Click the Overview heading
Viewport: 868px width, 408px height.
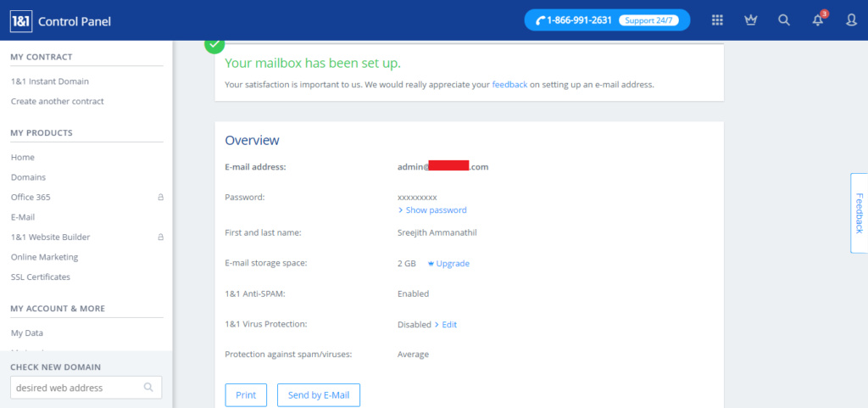coord(252,140)
